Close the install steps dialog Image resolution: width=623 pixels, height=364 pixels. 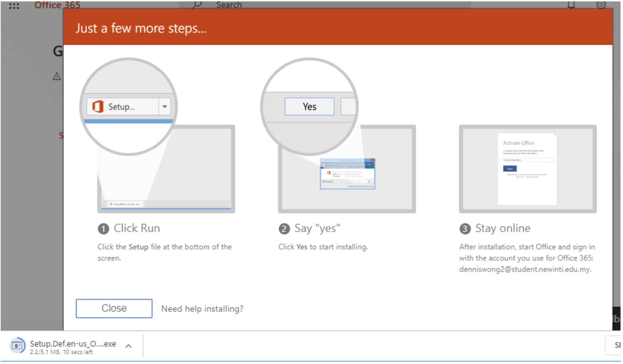[x=114, y=308]
